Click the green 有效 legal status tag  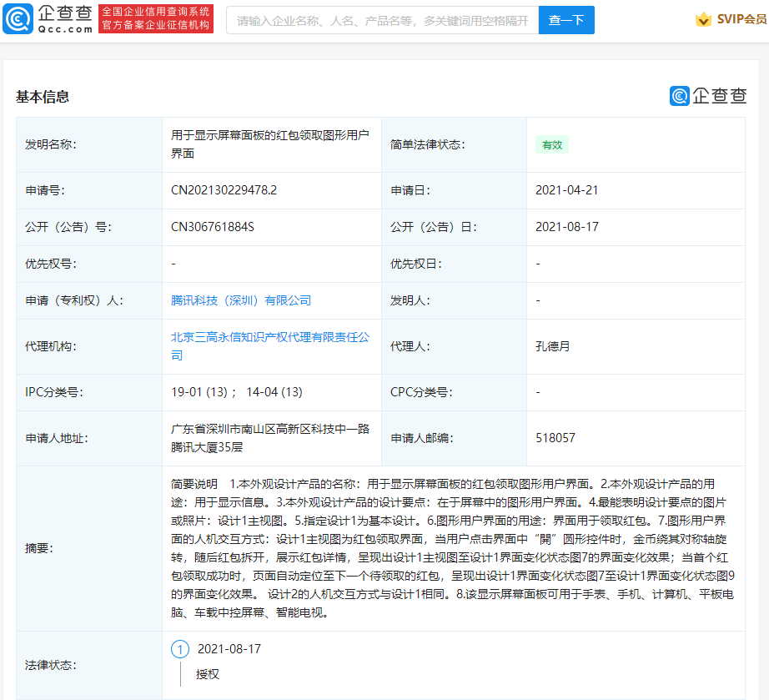552,144
